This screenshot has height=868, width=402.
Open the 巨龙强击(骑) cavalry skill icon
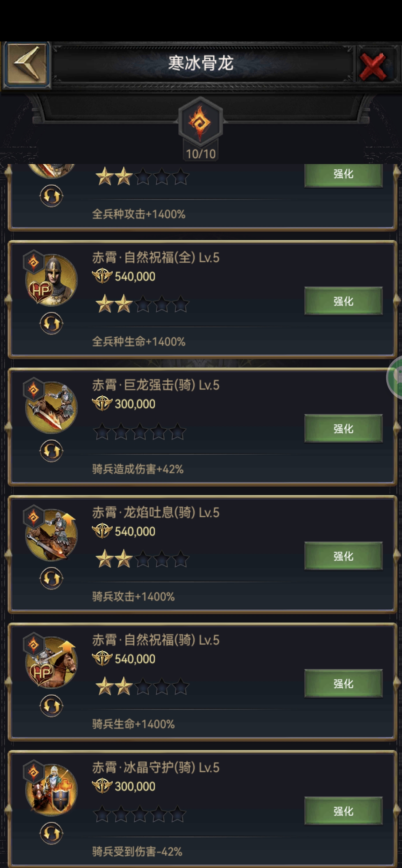(51, 407)
